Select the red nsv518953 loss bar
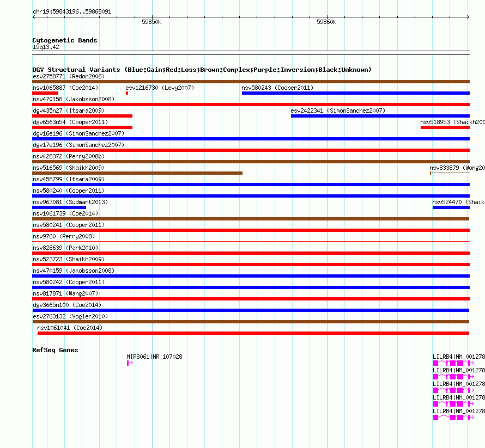The image size is (485, 448). pyautogui.click(x=445, y=127)
